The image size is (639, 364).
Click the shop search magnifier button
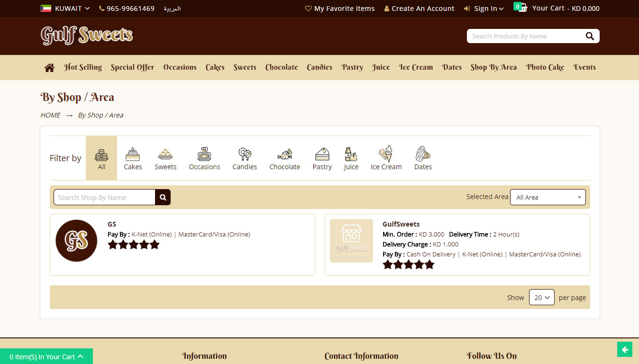163,197
